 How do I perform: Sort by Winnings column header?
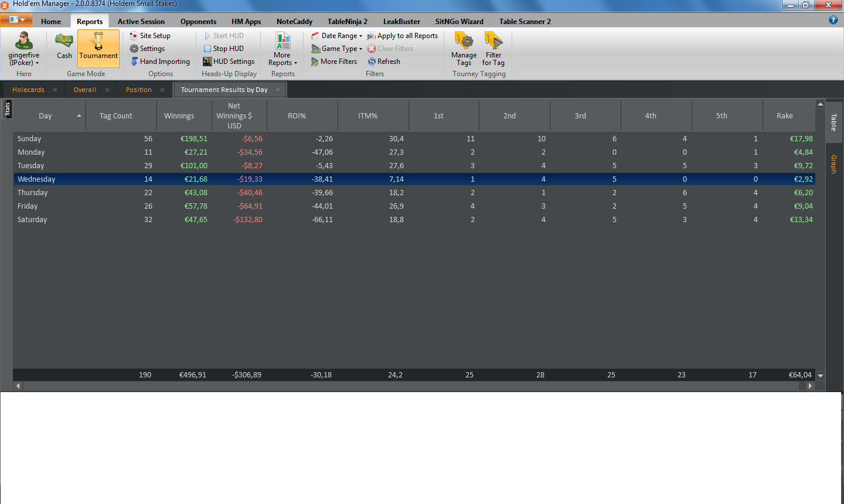(x=184, y=116)
